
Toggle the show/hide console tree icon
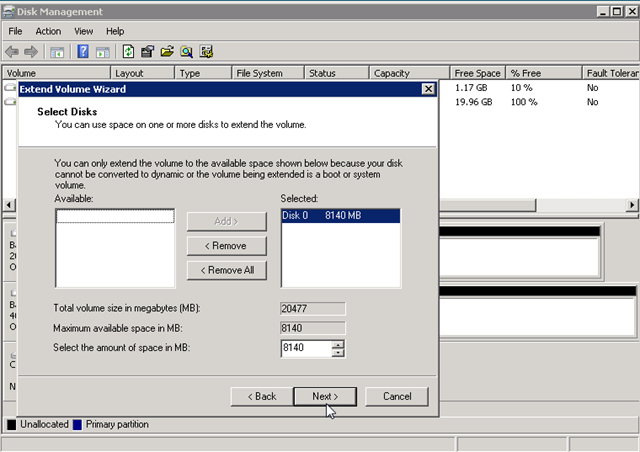point(57,52)
